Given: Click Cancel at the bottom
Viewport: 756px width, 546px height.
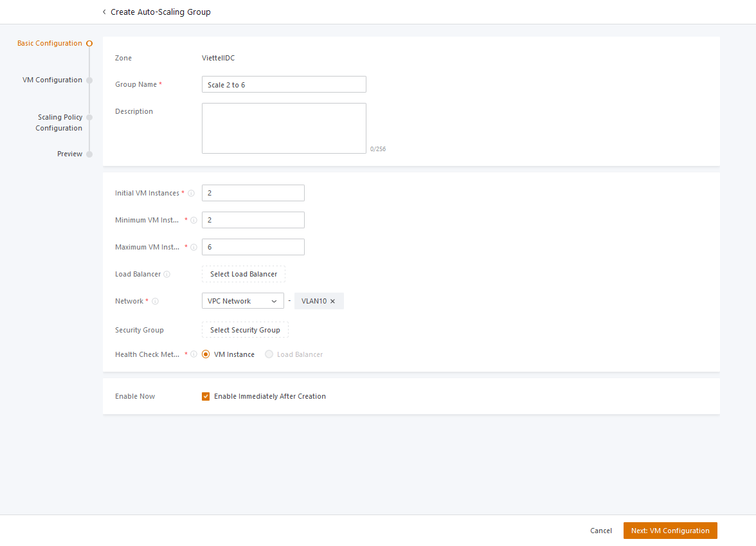Looking at the screenshot, I should [600, 531].
